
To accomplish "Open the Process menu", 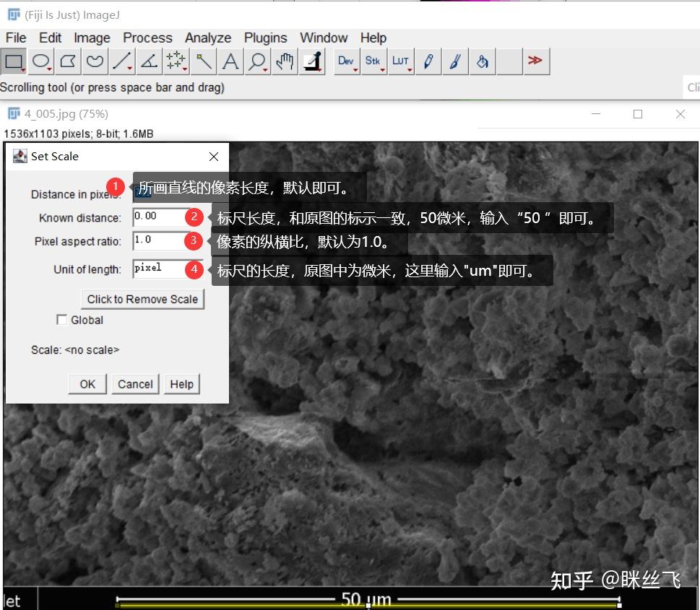I will pos(147,38).
